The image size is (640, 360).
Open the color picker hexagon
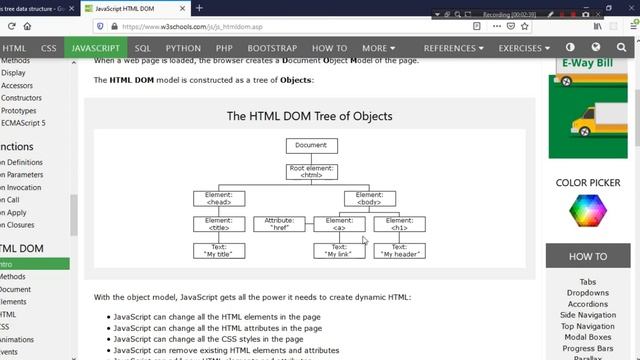pos(588,211)
